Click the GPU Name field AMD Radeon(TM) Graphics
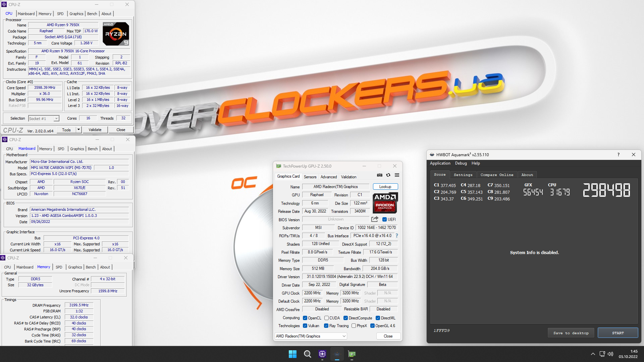This screenshot has width=644, height=362. (x=335, y=187)
